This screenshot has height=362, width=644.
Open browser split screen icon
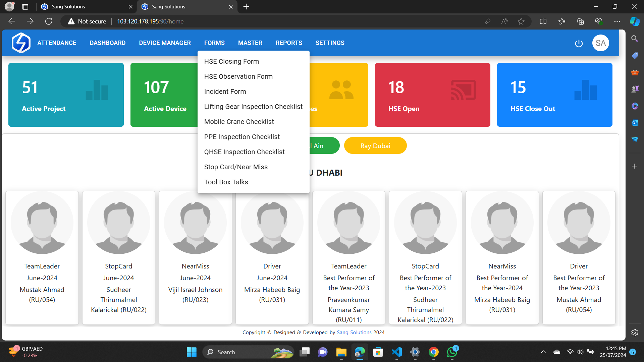coord(543,21)
